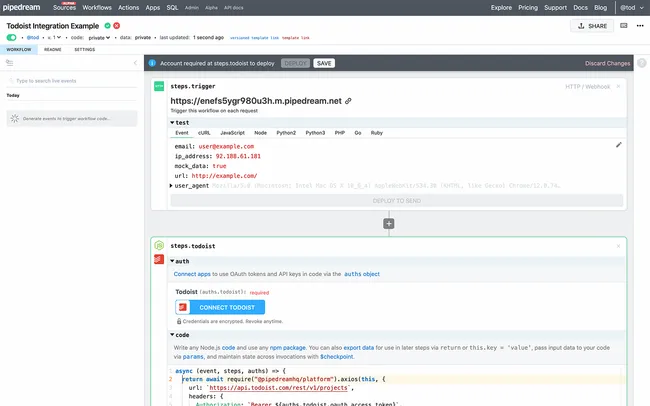Click the versioned template link
Screen dimensions: 650x406
point(255,38)
